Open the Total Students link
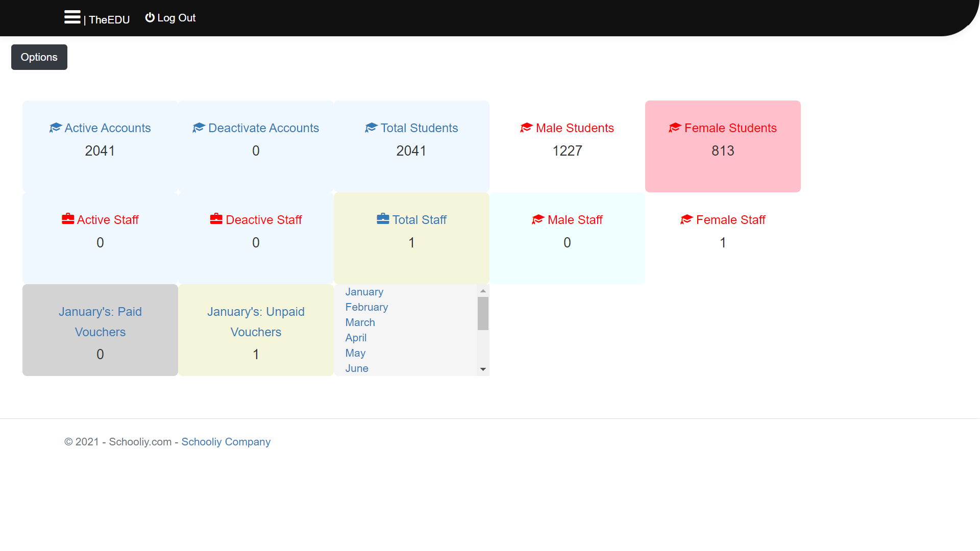This screenshot has height=551, width=980. [419, 128]
